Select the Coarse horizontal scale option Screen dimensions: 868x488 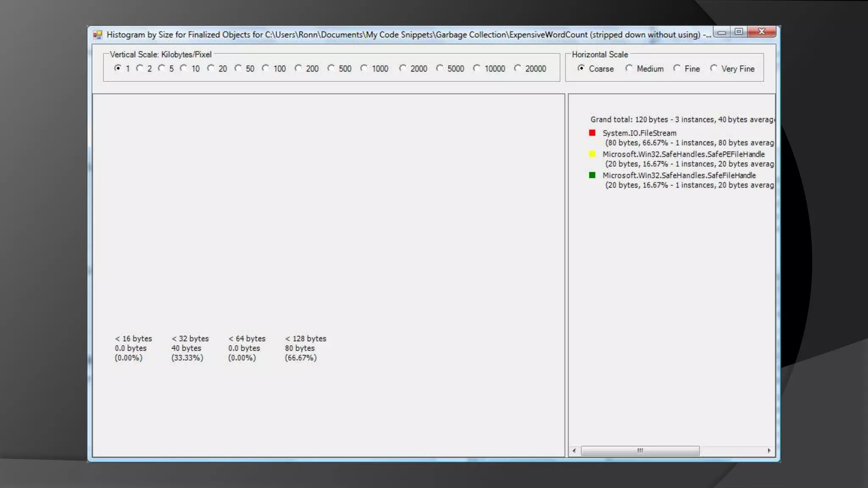581,68
